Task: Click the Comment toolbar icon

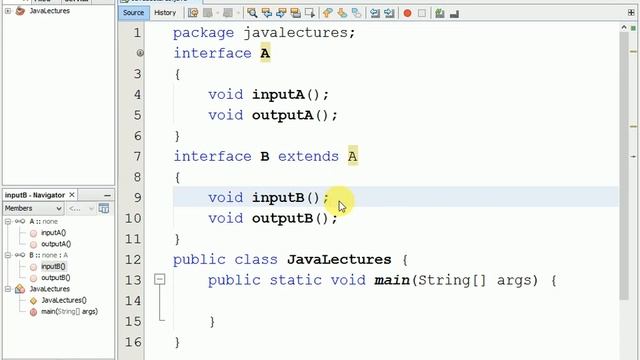Action: click(x=440, y=13)
